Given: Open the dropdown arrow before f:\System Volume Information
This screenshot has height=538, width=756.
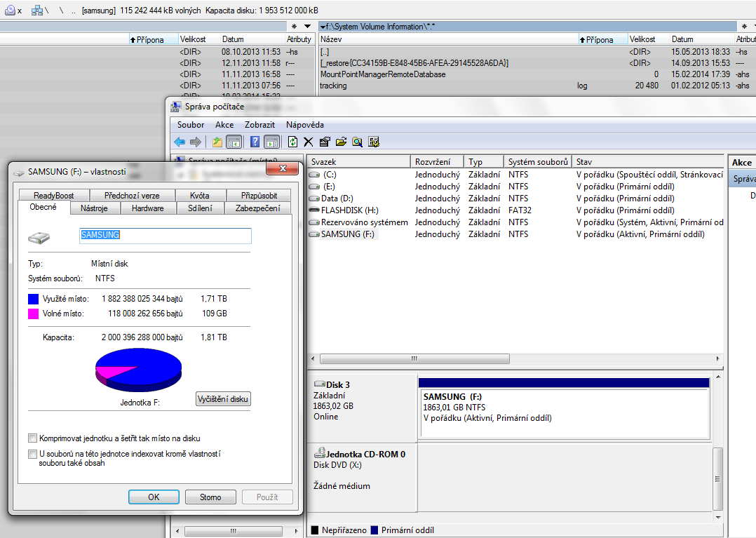Looking at the screenshot, I should [323, 27].
